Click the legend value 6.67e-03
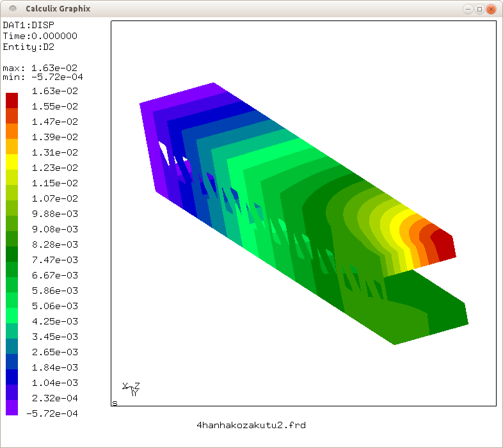Screen dimensions: 503x448 click(x=55, y=275)
